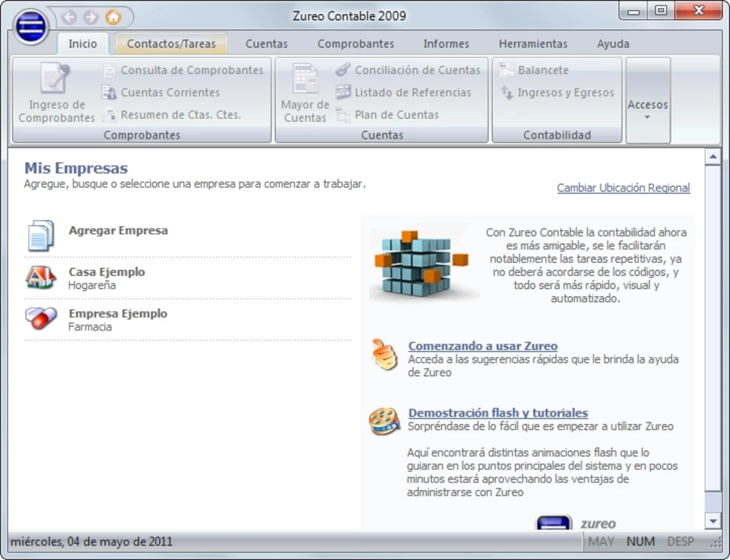730x560 pixels.
Task: Click the Resumen de Ctas. Ctes. label
Action: coord(181,115)
